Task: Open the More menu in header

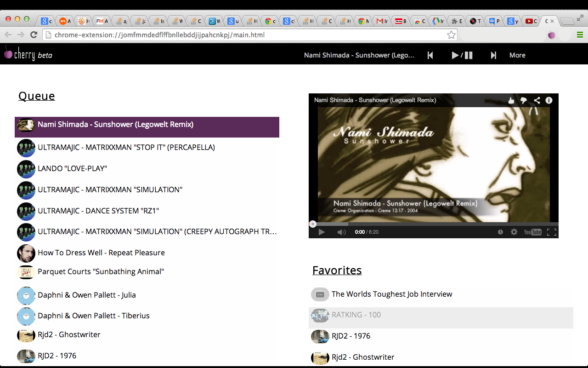Action: [517, 55]
